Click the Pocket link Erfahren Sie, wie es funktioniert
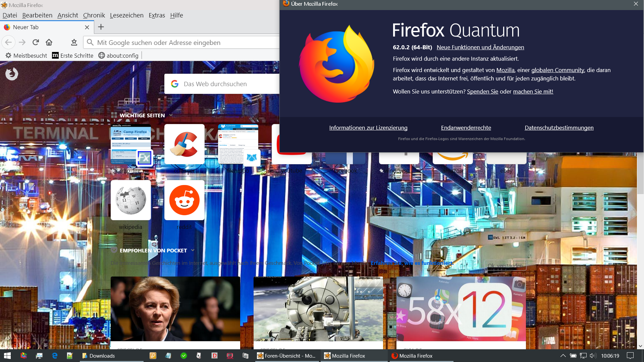Image resolution: width=644 pixels, height=362 pixels. coord(412,263)
